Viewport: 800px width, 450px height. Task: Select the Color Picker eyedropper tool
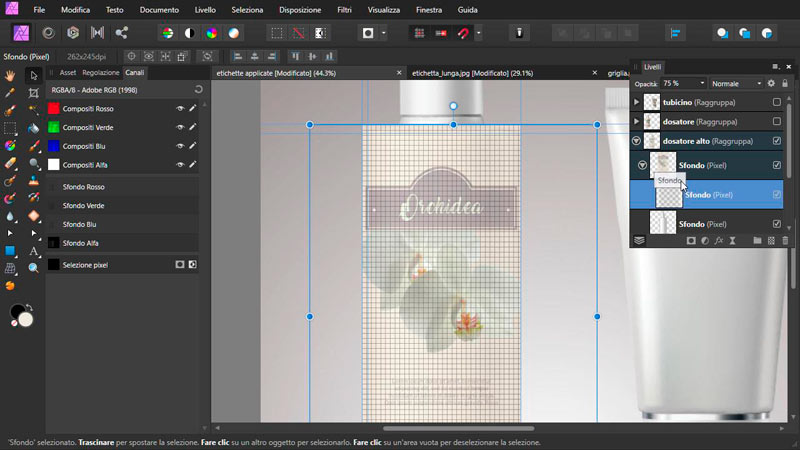click(x=10, y=93)
